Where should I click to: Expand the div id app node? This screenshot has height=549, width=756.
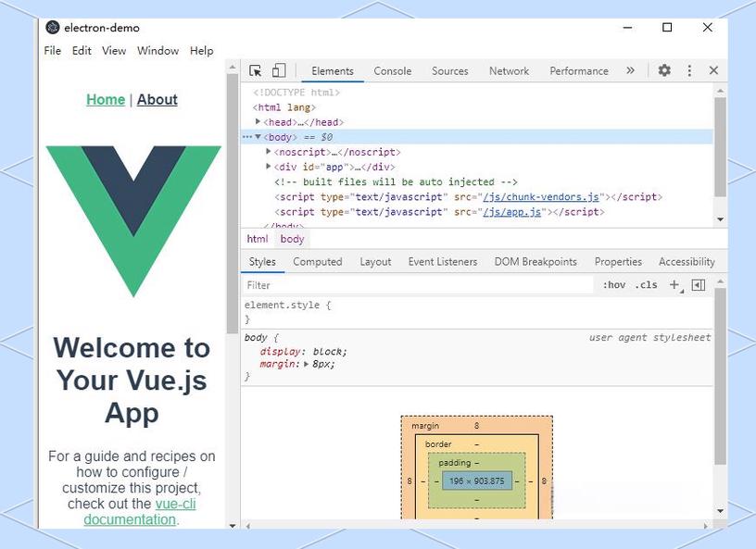tap(269, 167)
